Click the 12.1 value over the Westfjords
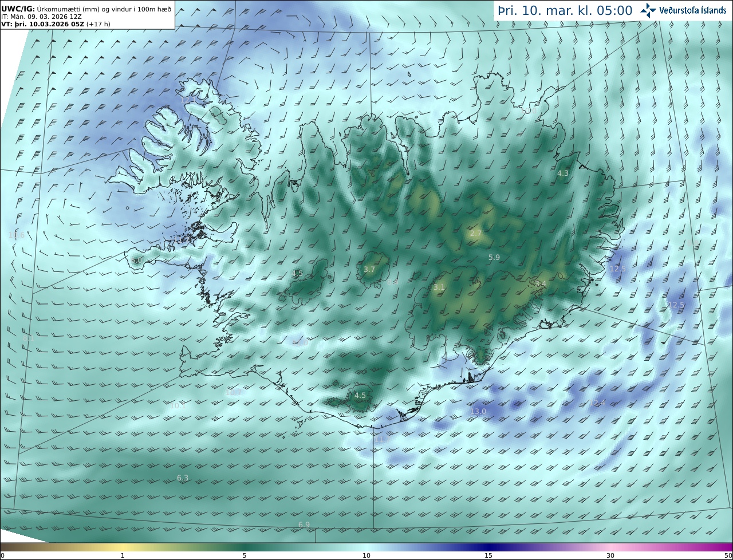Image resolution: width=733 pixels, height=560 pixels. [x=187, y=100]
